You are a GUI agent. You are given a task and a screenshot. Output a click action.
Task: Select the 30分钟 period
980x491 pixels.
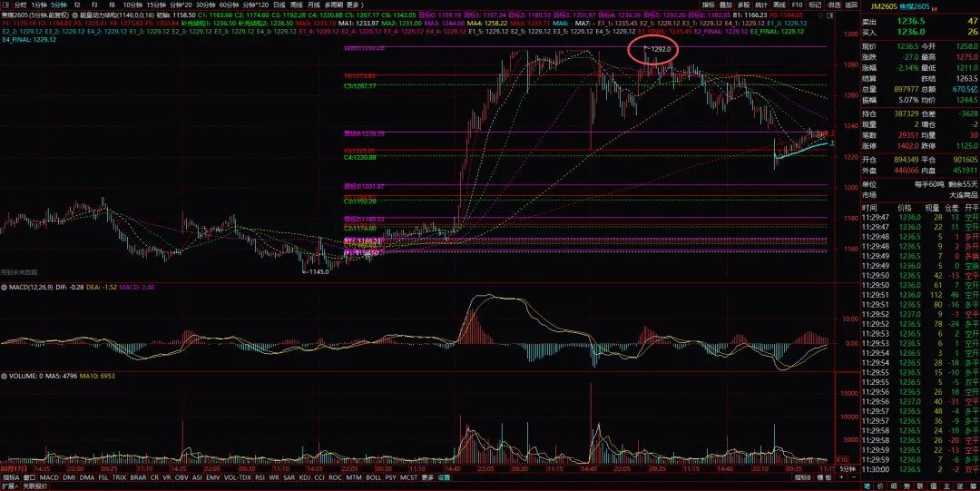(206, 5)
